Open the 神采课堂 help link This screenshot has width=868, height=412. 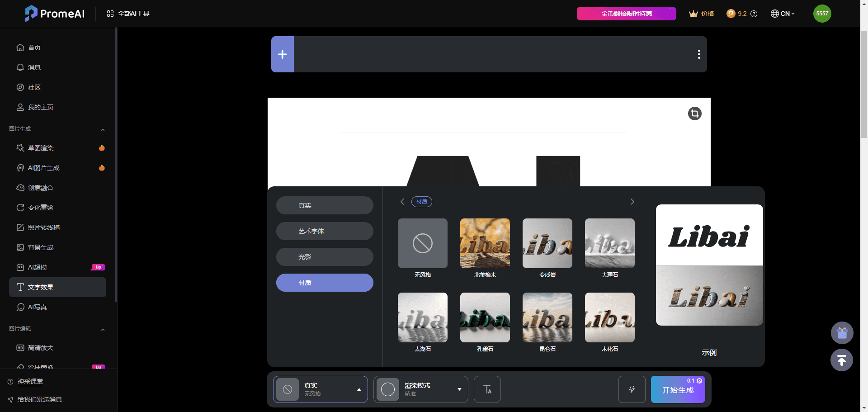click(30, 382)
